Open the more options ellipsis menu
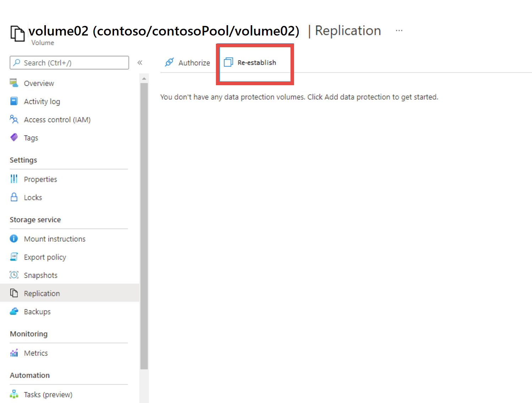 [x=399, y=31]
